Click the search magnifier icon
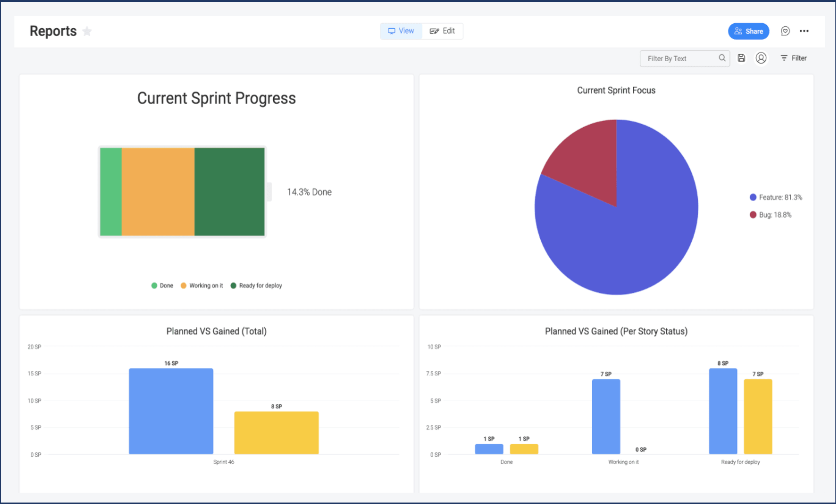This screenshot has height=504, width=836. click(722, 58)
